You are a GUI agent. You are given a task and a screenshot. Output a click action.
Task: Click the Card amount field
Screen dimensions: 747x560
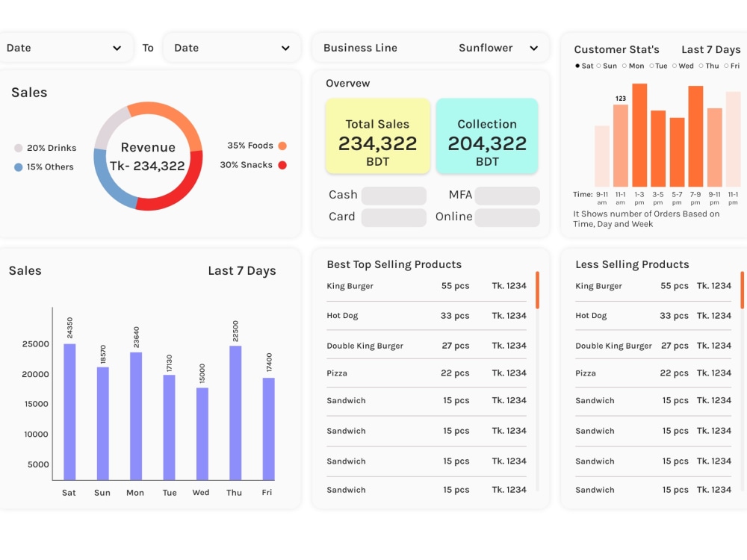tap(394, 217)
